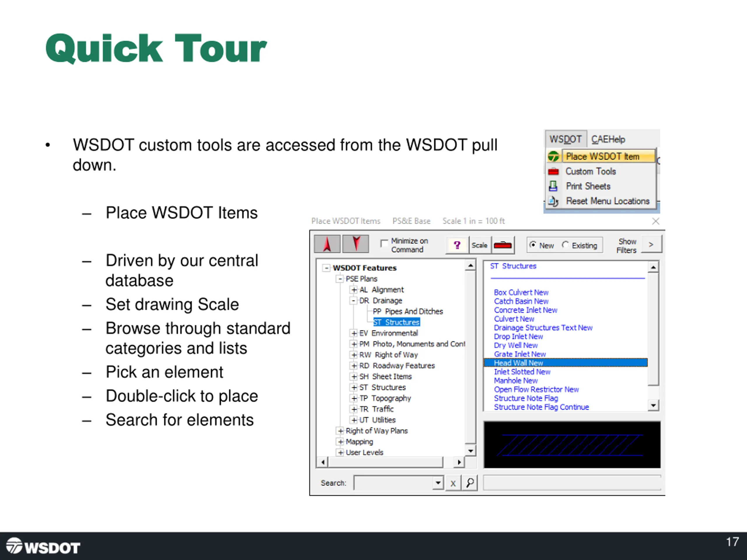
Task: Select Manhole New item
Action: coord(516,380)
